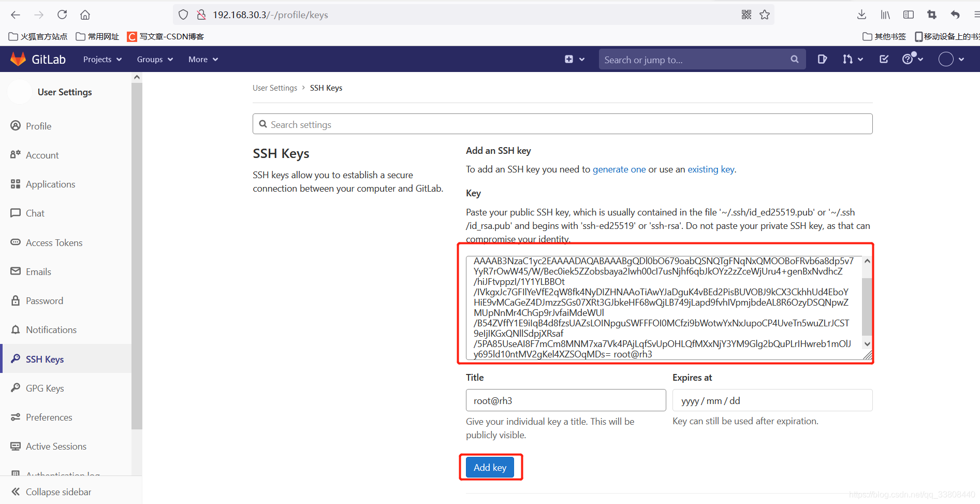Open the 写文章-CSDN博客 bookmark
The width and height of the screenshot is (980, 504).
(x=166, y=36)
